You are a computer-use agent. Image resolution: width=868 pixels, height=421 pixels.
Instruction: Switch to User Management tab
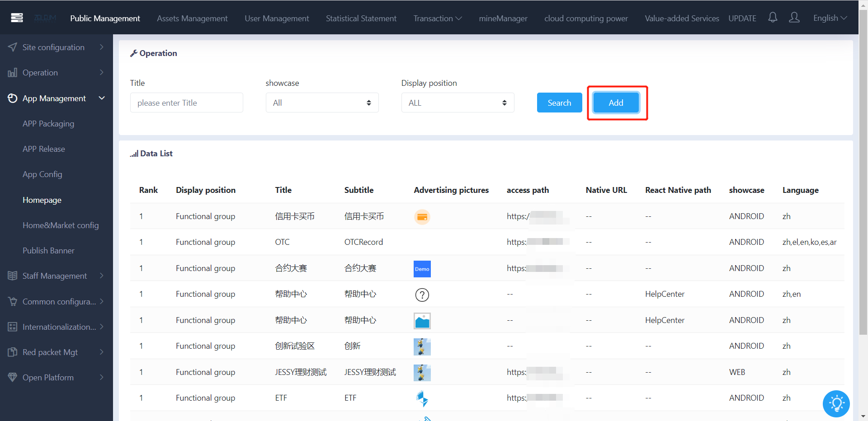click(x=277, y=19)
